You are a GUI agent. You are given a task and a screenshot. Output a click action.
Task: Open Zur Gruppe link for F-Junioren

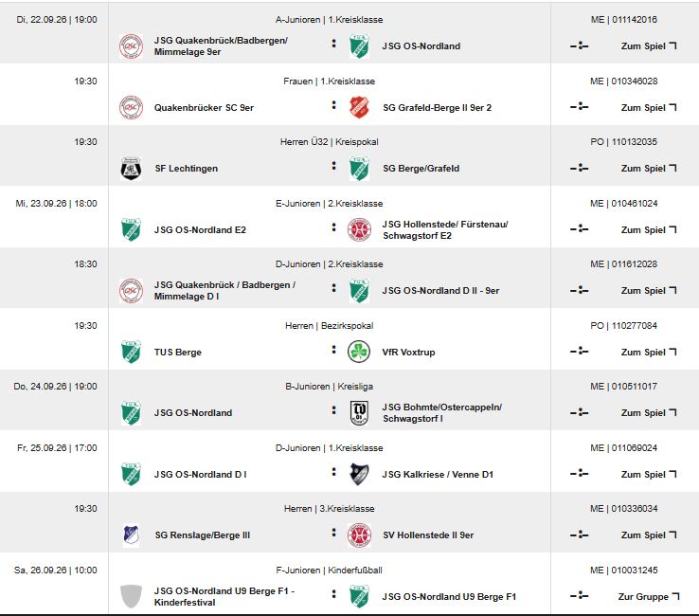tap(649, 597)
